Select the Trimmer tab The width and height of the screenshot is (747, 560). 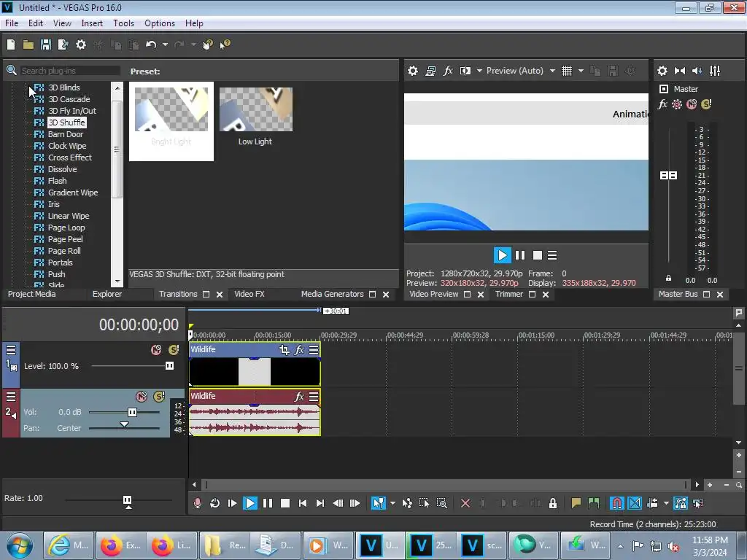click(508, 295)
